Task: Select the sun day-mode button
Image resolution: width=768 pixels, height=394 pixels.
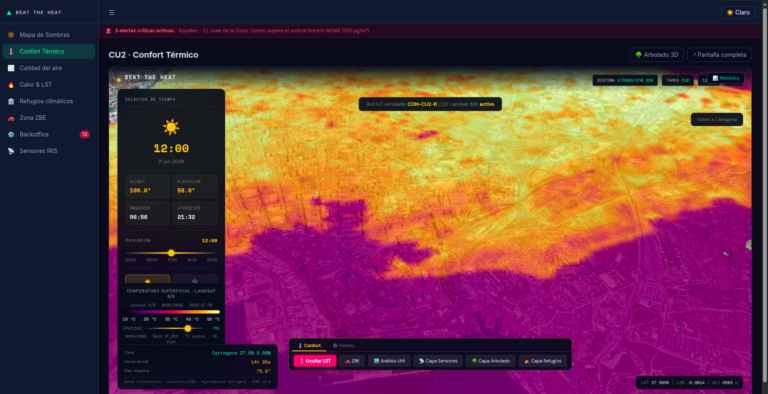Action: [147, 280]
